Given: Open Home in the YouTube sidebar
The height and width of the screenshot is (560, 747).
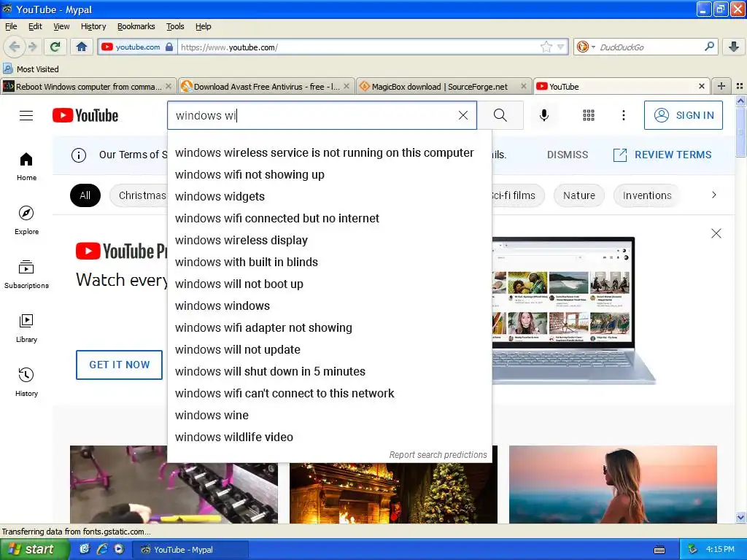Looking at the screenshot, I should [26, 167].
